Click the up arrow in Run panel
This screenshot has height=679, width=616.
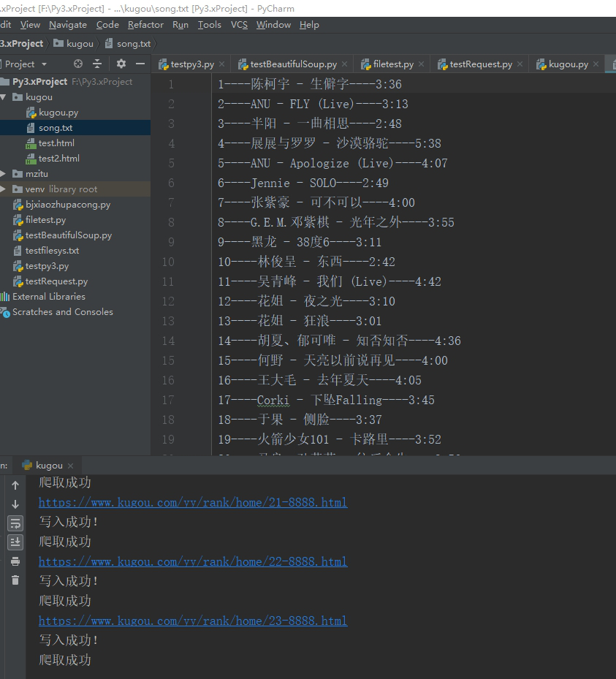point(15,485)
